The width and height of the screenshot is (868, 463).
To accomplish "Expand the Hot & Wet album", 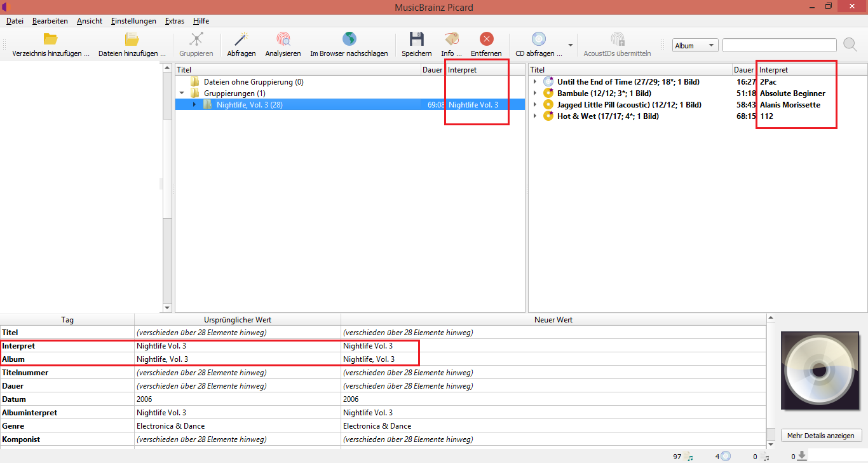I will point(535,116).
